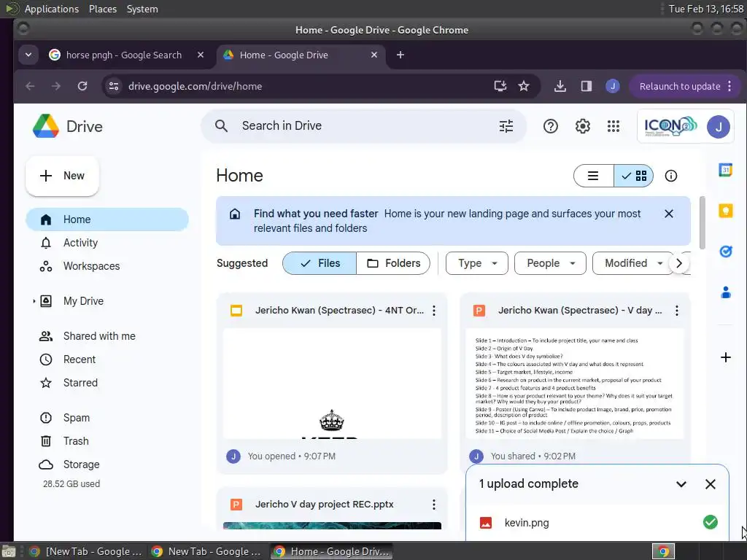
Task: Click the kevin.png uploaded file
Action: click(x=597, y=523)
